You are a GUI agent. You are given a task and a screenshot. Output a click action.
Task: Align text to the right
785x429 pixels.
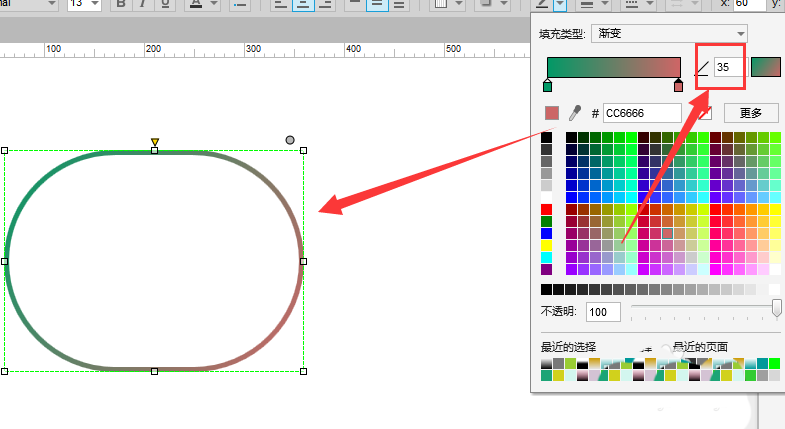[x=325, y=5]
